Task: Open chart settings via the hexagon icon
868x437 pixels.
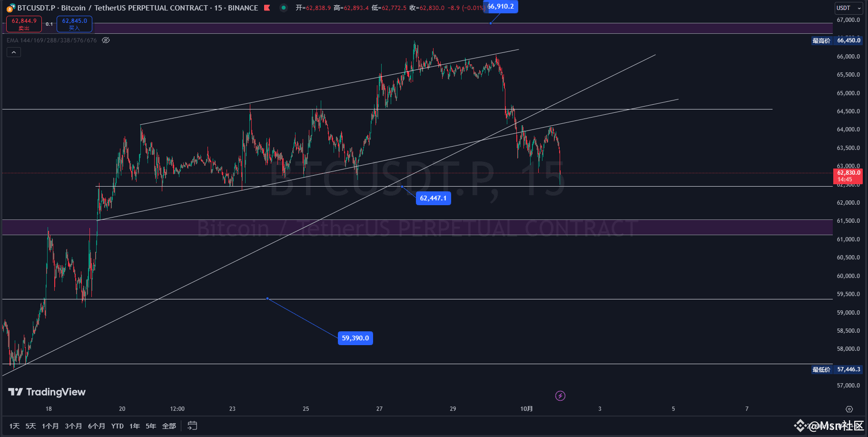Action: coord(849,408)
